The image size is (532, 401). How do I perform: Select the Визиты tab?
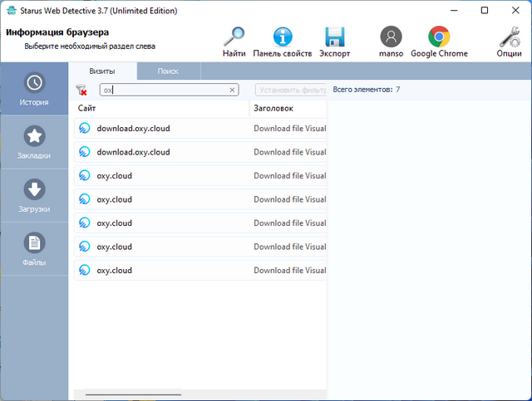[x=102, y=71]
